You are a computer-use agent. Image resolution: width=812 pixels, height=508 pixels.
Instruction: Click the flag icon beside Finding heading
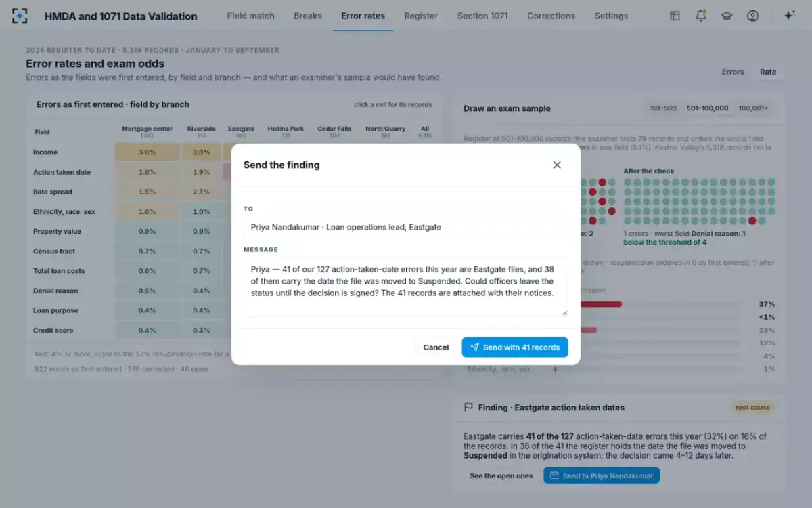(468, 408)
